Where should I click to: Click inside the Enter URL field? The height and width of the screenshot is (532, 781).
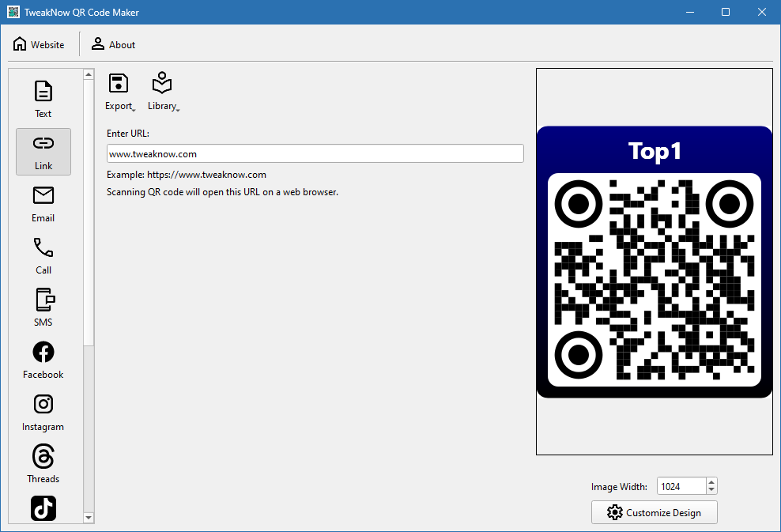315,153
